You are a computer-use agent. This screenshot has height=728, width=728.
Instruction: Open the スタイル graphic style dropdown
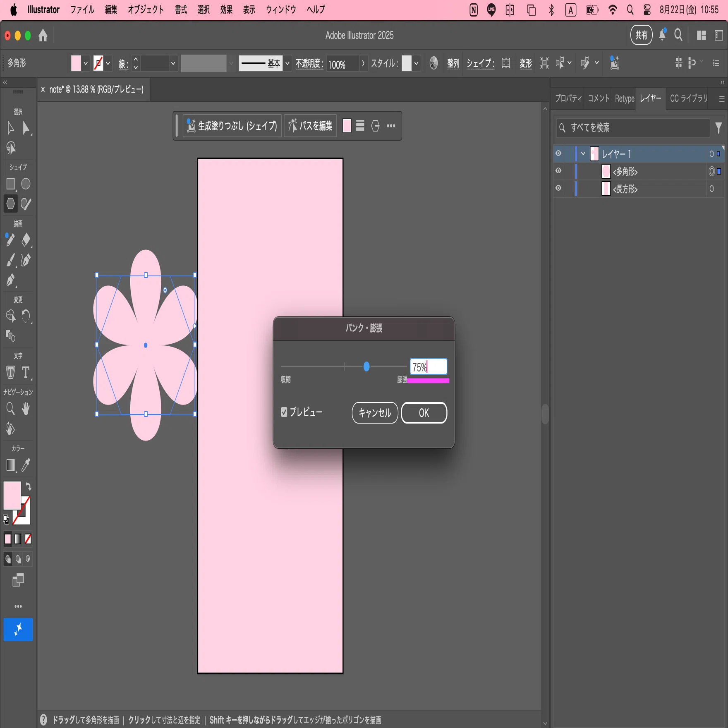point(417,63)
